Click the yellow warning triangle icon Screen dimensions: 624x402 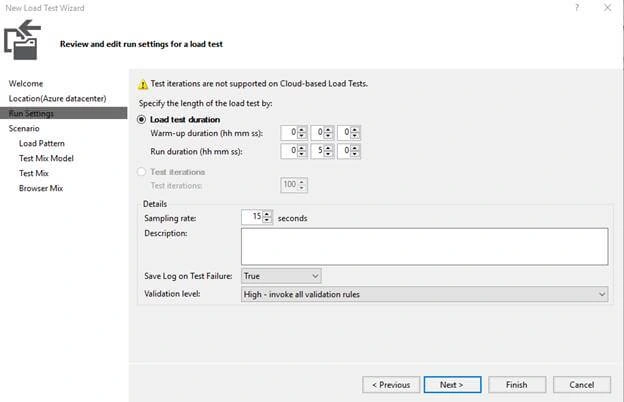(x=142, y=84)
